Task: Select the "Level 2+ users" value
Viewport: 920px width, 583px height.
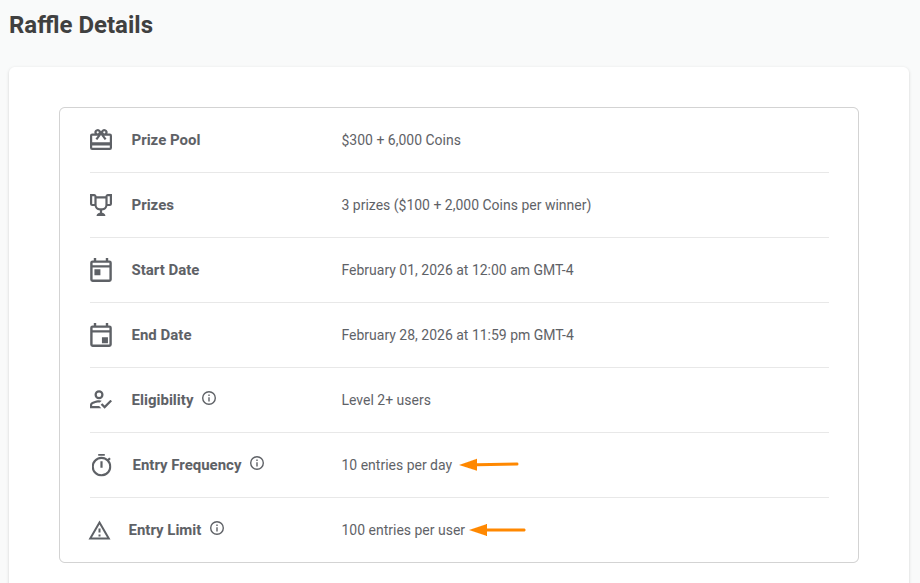Action: [x=386, y=400]
